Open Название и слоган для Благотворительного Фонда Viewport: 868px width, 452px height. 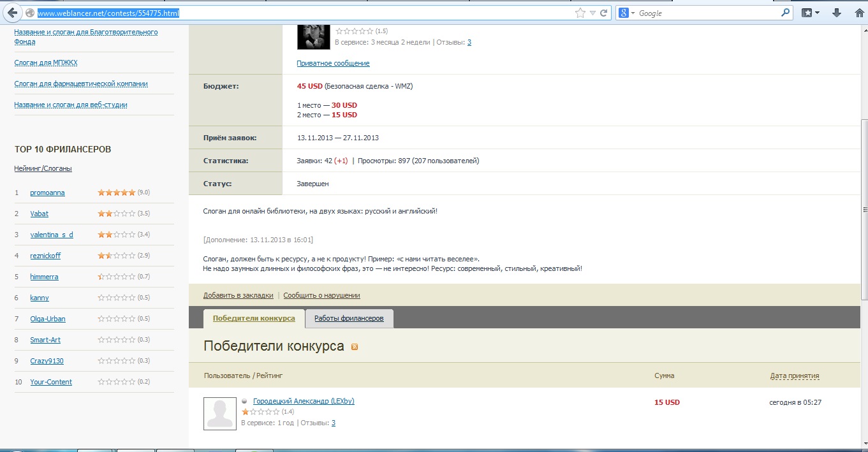click(x=86, y=37)
